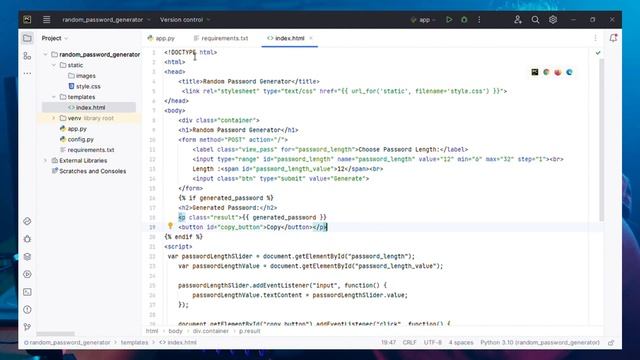Open more run actions menu
The width and height of the screenshot is (640, 360).
(x=479, y=20)
